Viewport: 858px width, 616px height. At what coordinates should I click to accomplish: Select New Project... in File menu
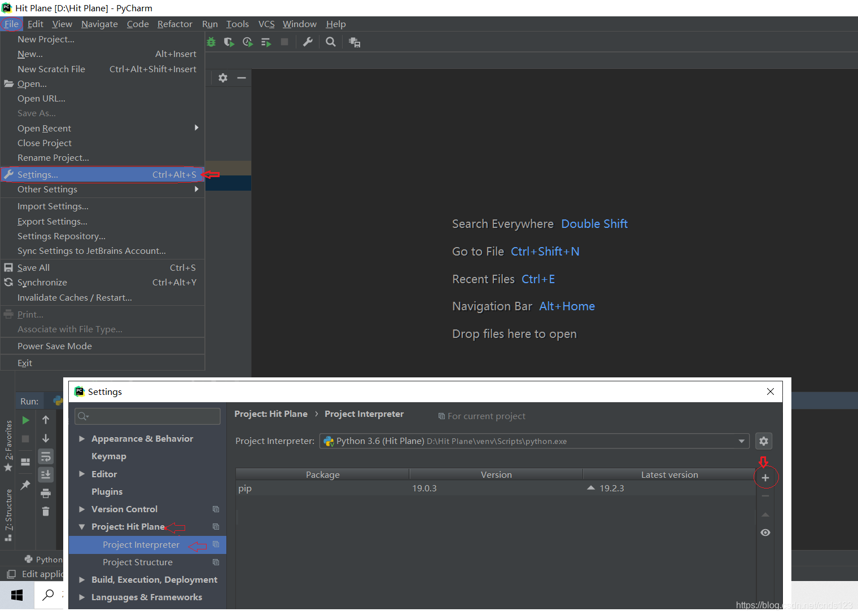coord(102,39)
